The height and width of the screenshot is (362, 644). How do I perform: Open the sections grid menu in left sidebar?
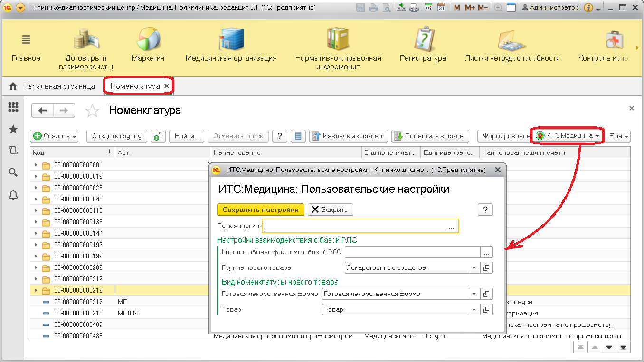(x=13, y=107)
